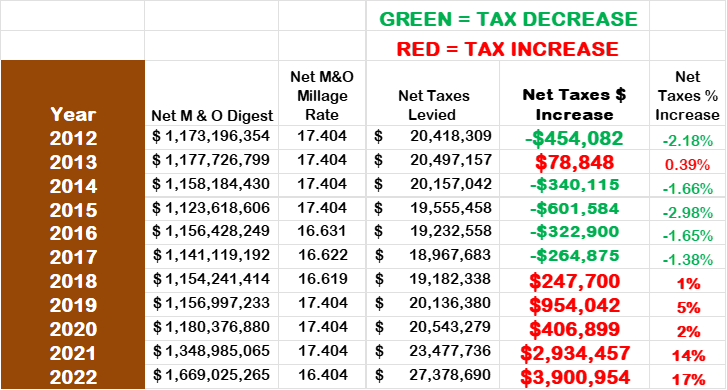Select the 2021 year cell
Image resolution: width=727 pixels, height=390 pixels.
pos(73,353)
